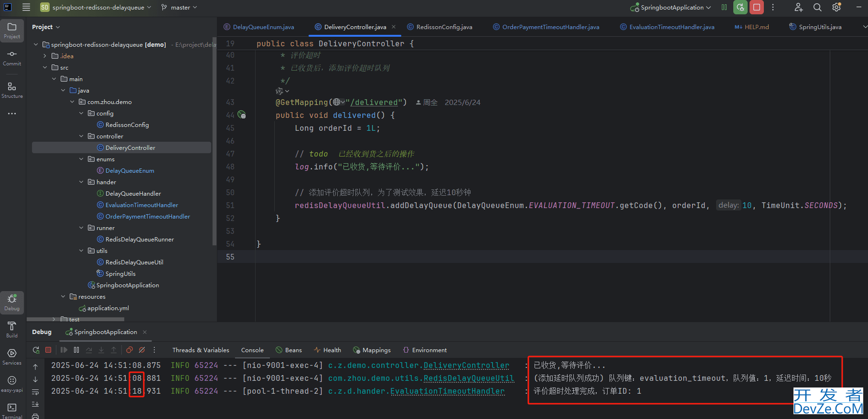This screenshot has height=419, width=868.
Task: Toggle scroll to end of console
Action: [x=35, y=404]
